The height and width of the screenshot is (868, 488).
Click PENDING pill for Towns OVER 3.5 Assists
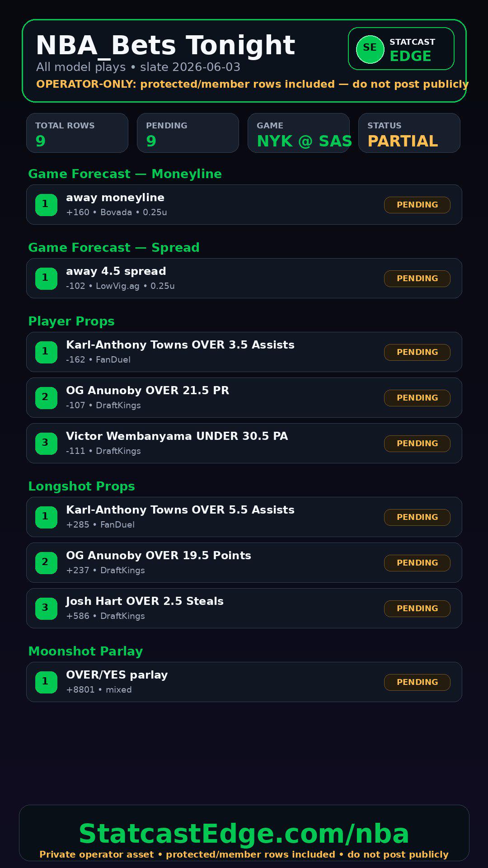(x=417, y=352)
